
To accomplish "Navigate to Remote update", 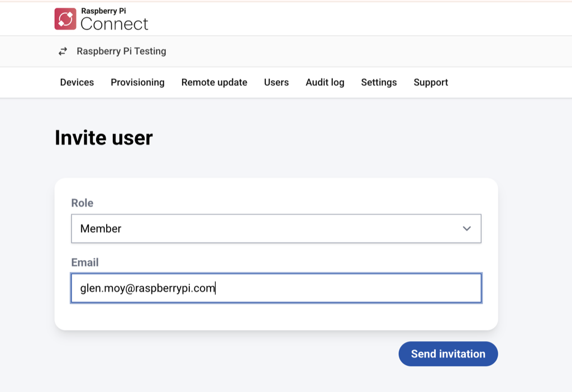I will (214, 82).
